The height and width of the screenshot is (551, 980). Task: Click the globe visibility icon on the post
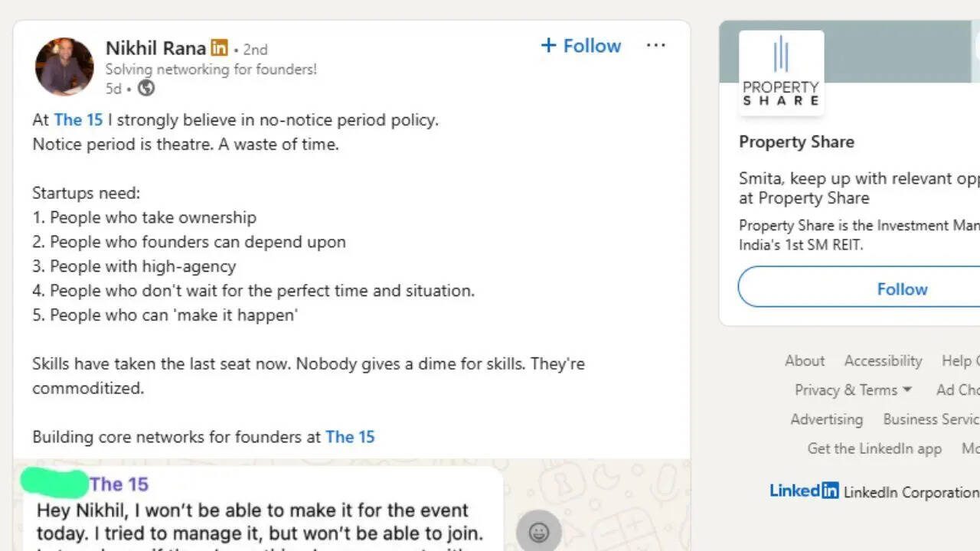[146, 88]
